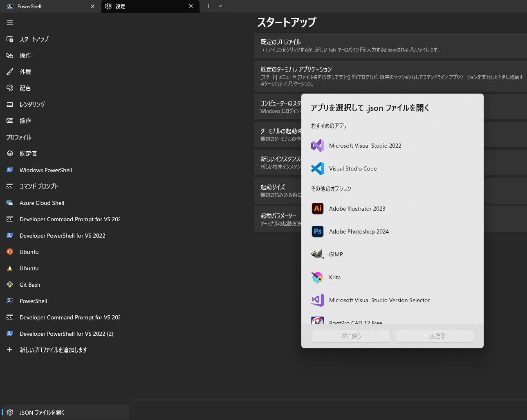Open the スタートアップ settings page
The width and height of the screenshot is (527, 420).
pos(65,39)
